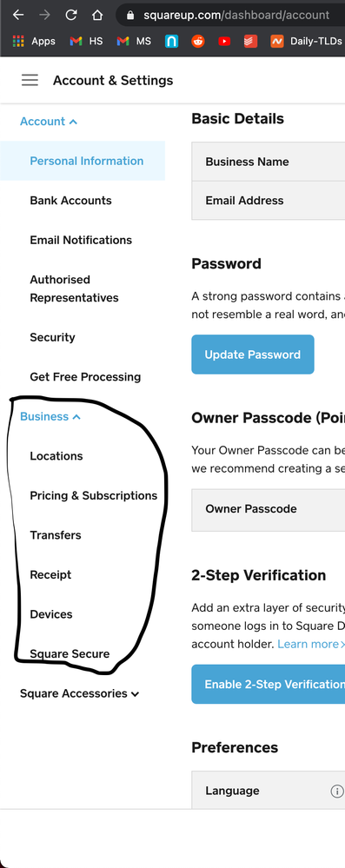The height and width of the screenshot is (868, 345).
Task: Click Enable 2-Step Verification button
Action: 268,684
